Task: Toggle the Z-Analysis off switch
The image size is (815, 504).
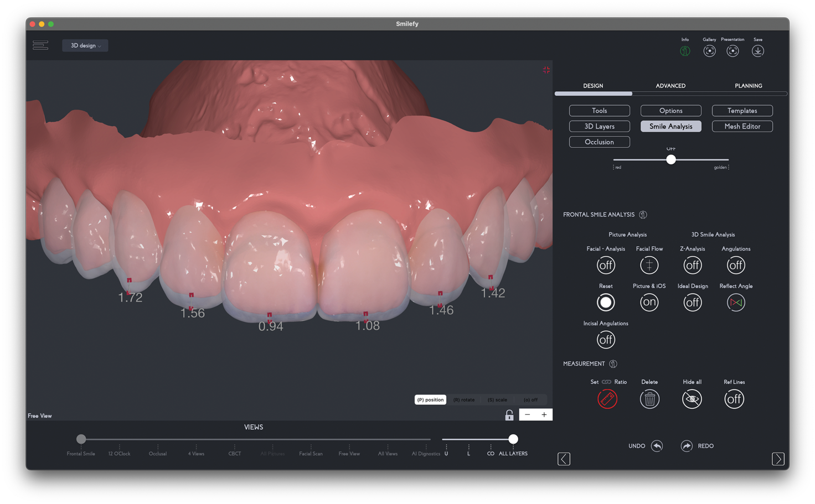Action: coord(692,266)
